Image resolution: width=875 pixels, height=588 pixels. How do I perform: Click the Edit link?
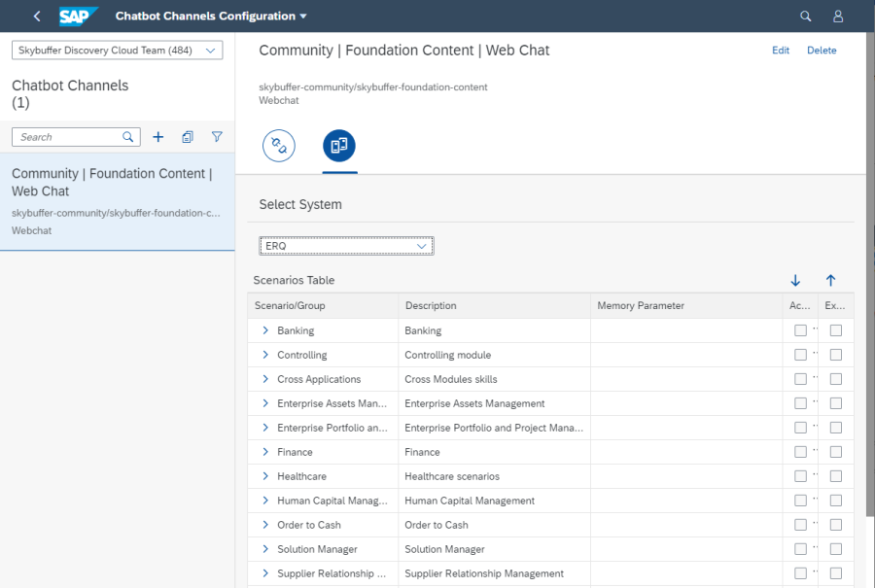(x=780, y=51)
